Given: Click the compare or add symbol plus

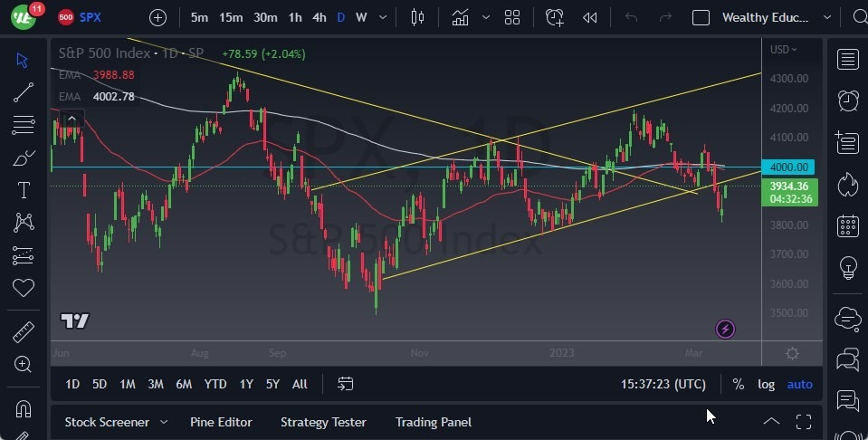Looking at the screenshot, I should (157, 18).
